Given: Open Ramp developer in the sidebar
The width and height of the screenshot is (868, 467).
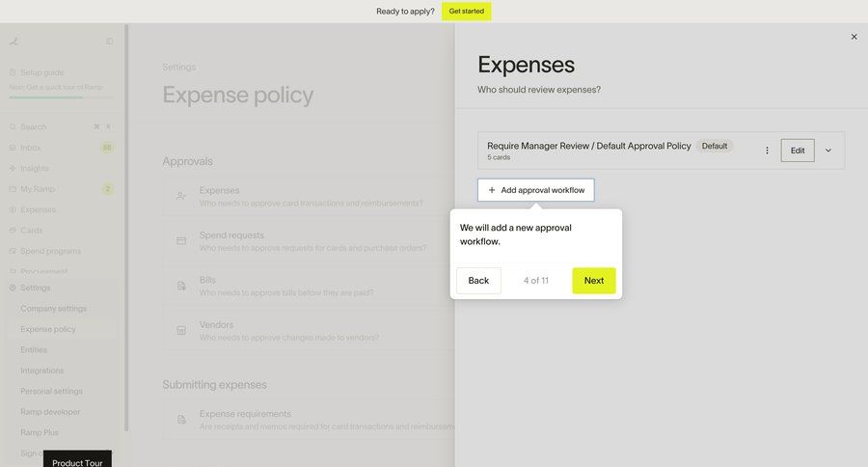Looking at the screenshot, I should (50, 412).
